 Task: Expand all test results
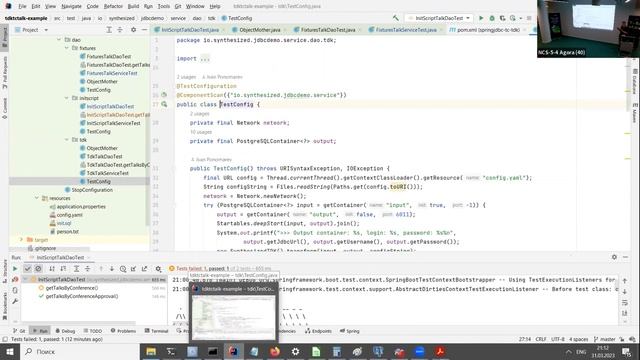pyautogui.click(x=76, y=269)
